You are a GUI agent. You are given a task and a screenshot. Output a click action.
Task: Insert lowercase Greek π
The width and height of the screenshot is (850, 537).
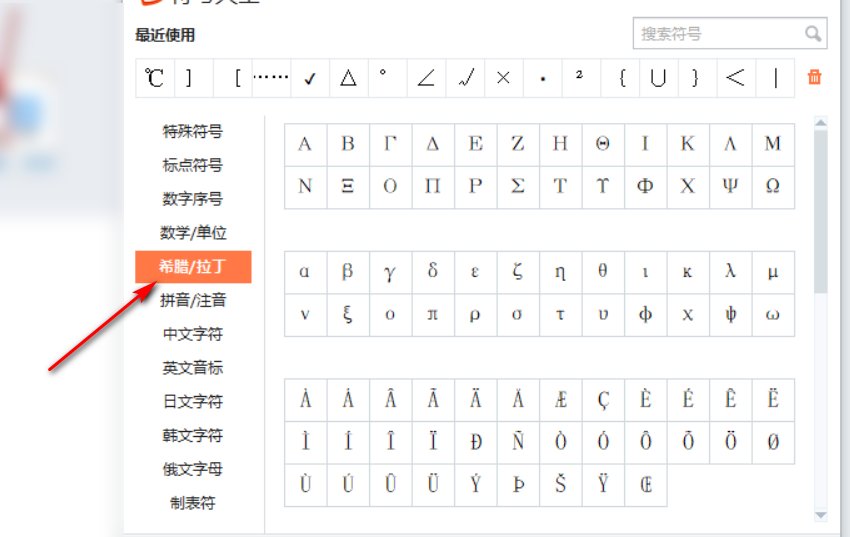click(433, 314)
